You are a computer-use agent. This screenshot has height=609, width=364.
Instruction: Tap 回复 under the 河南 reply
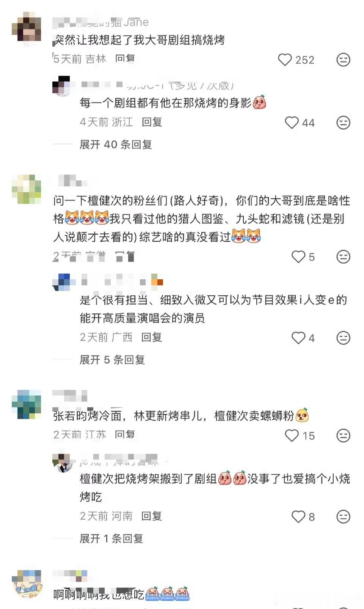coord(152,516)
